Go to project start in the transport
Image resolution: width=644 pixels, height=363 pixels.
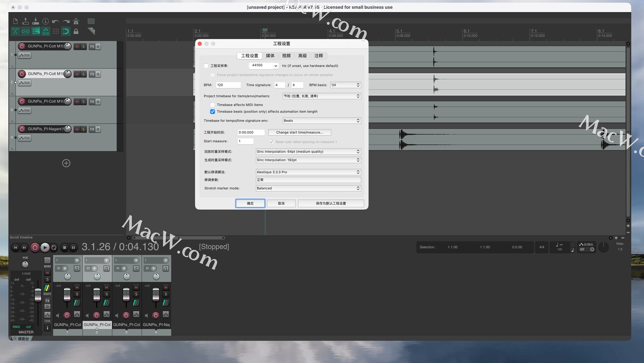pos(15,248)
